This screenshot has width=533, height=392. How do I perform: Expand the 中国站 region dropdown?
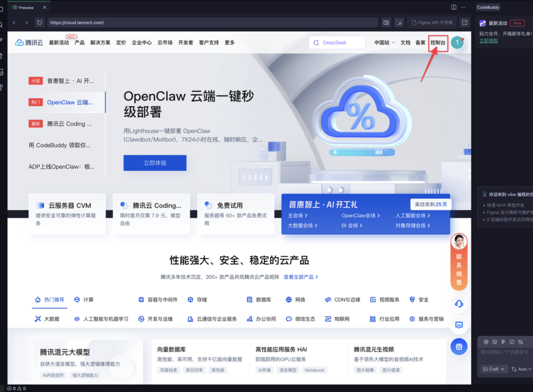coord(385,43)
